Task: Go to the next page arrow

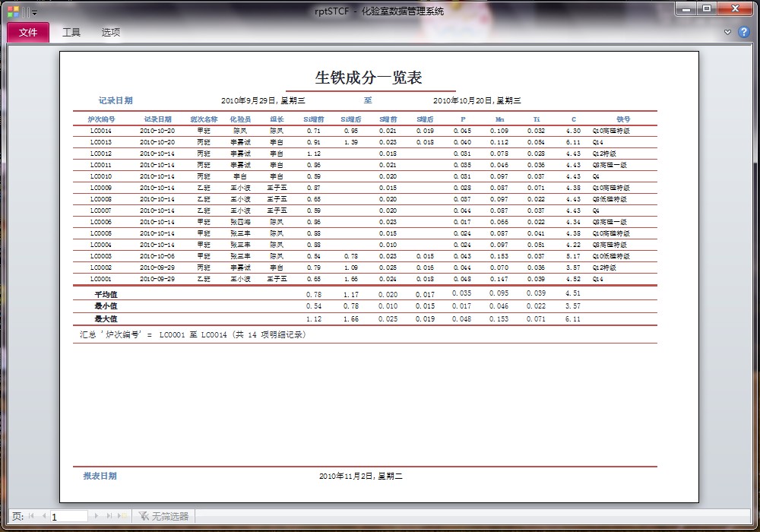Action: [x=96, y=516]
